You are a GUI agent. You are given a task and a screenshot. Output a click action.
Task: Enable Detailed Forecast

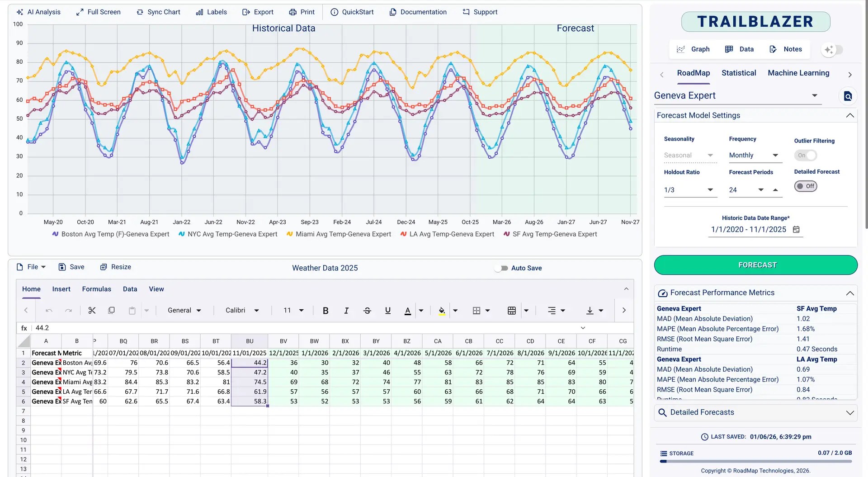806,186
